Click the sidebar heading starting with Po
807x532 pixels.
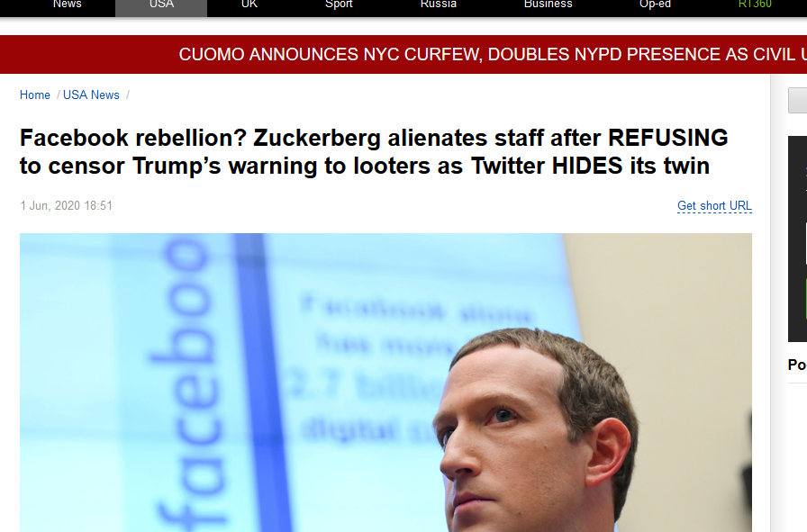click(797, 365)
